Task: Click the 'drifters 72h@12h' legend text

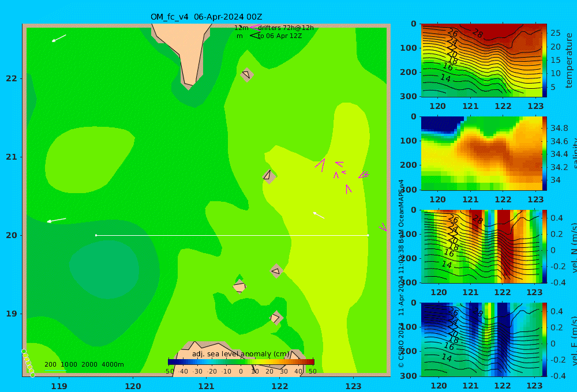Action: click(x=286, y=28)
